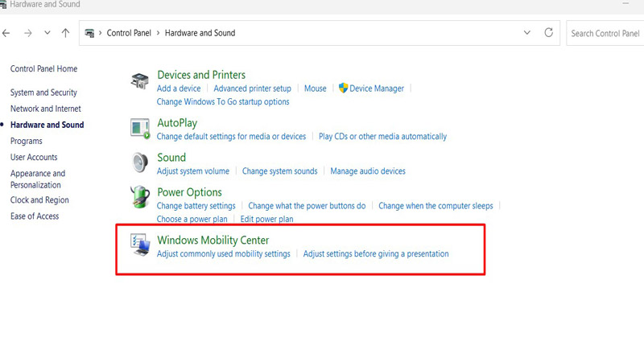Click the AutoPlay icon
This screenshot has height=362, width=644.
tap(140, 128)
